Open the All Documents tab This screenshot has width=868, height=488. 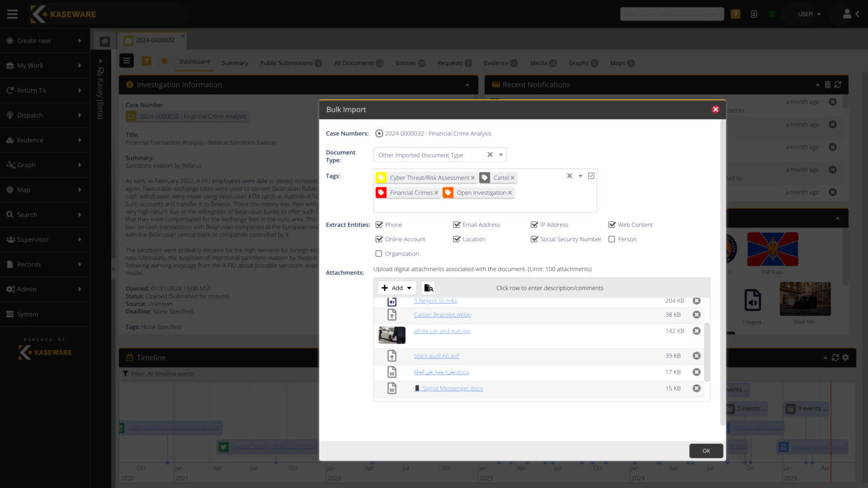[354, 63]
